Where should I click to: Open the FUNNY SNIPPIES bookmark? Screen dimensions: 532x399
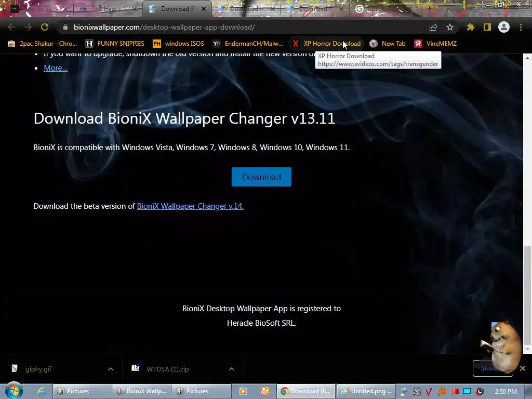(115, 44)
